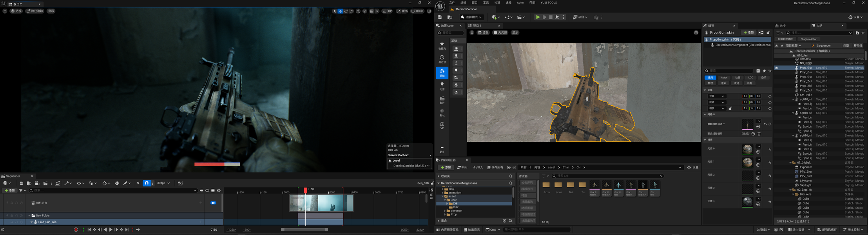Click the Details panel settings gear icon

pyautogui.click(x=770, y=71)
